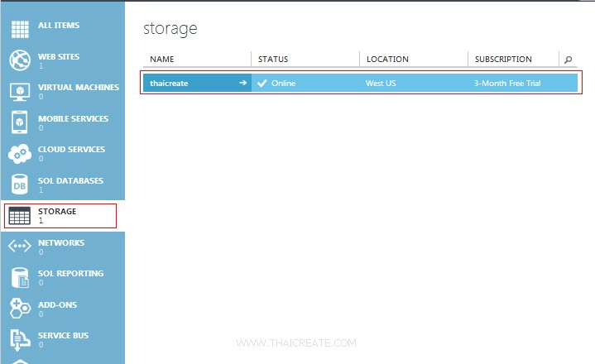Image resolution: width=595 pixels, height=364 pixels.
Task: Click the arrow next to thaicreate
Action: tap(242, 83)
